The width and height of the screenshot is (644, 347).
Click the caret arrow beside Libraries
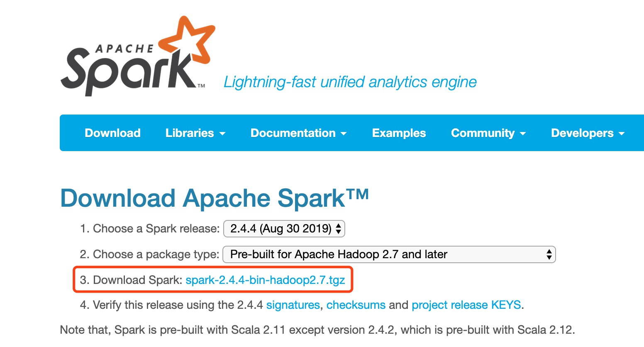tap(222, 134)
